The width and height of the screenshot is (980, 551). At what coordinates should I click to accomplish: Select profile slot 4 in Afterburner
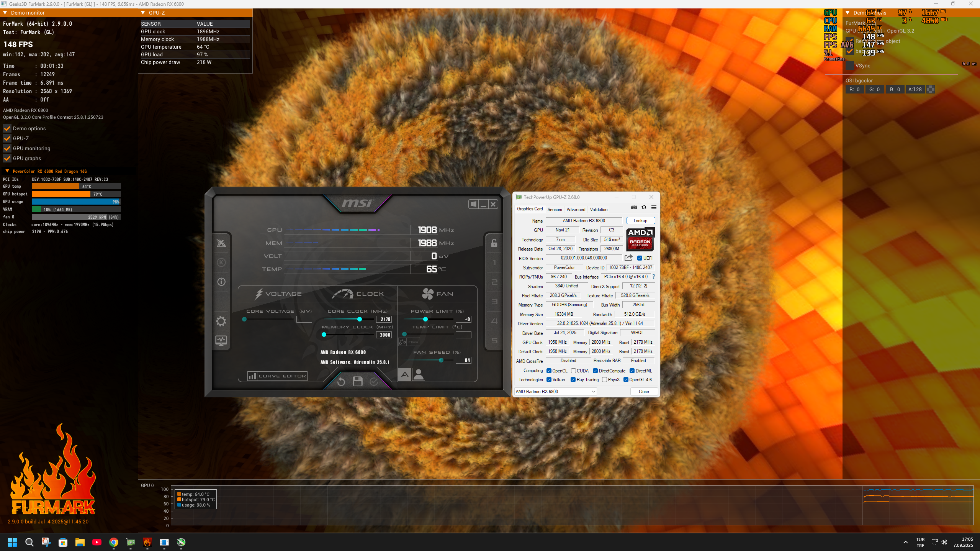(494, 321)
